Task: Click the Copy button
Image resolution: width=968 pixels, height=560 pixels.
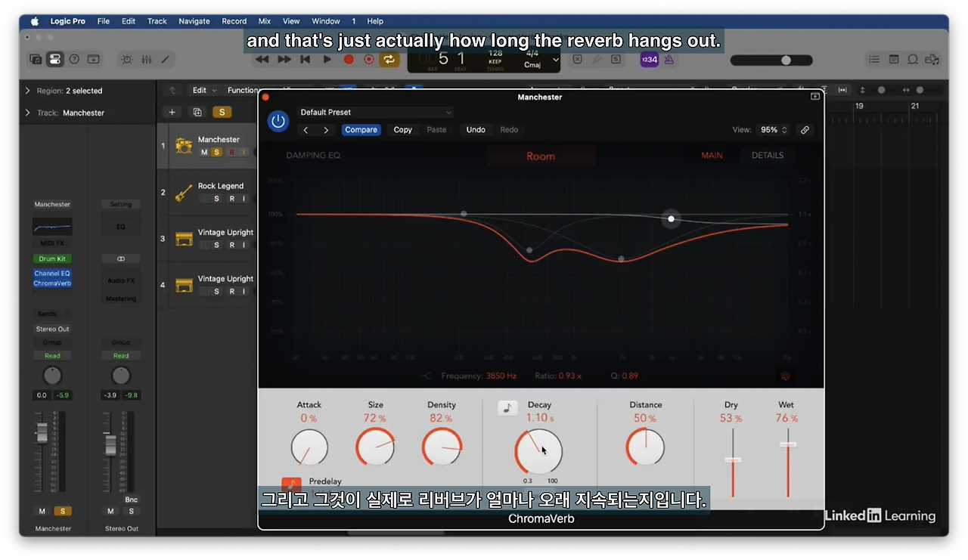Action: 403,130
